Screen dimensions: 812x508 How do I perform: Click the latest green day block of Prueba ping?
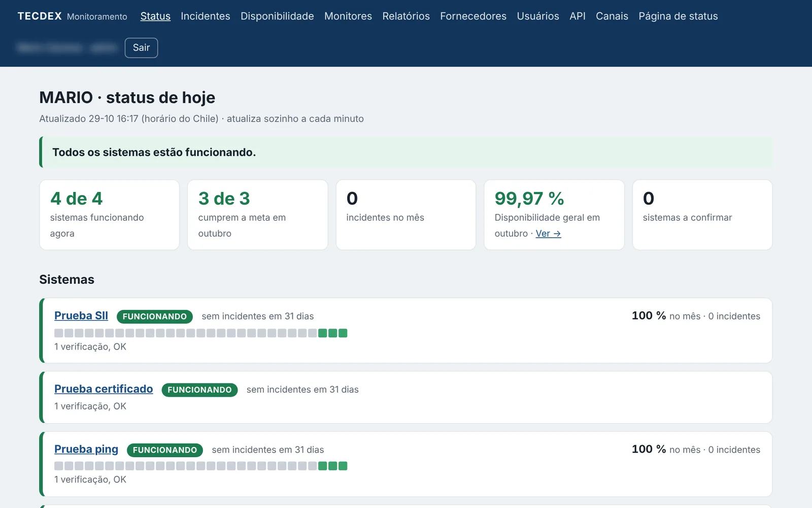coord(343,466)
